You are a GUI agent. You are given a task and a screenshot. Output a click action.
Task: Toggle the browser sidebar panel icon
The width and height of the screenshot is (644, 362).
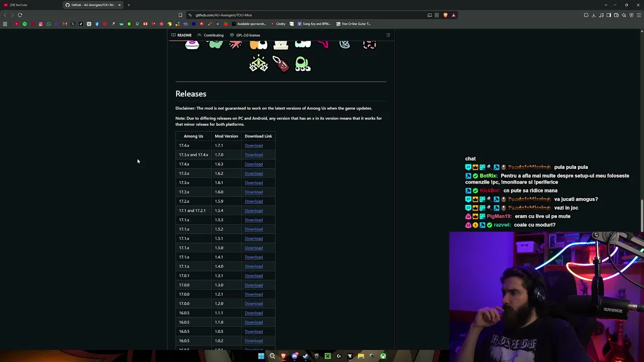click(609, 15)
